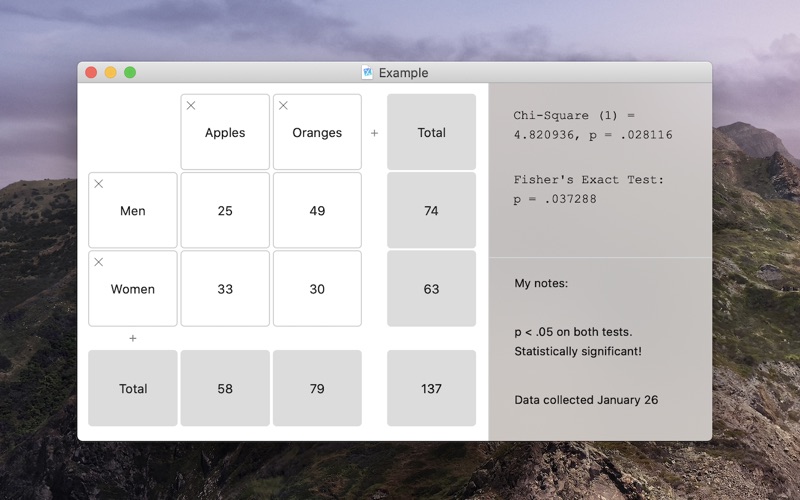800x500 pixels.
Task: Click the Women row total 63
Action: [432, 288]
